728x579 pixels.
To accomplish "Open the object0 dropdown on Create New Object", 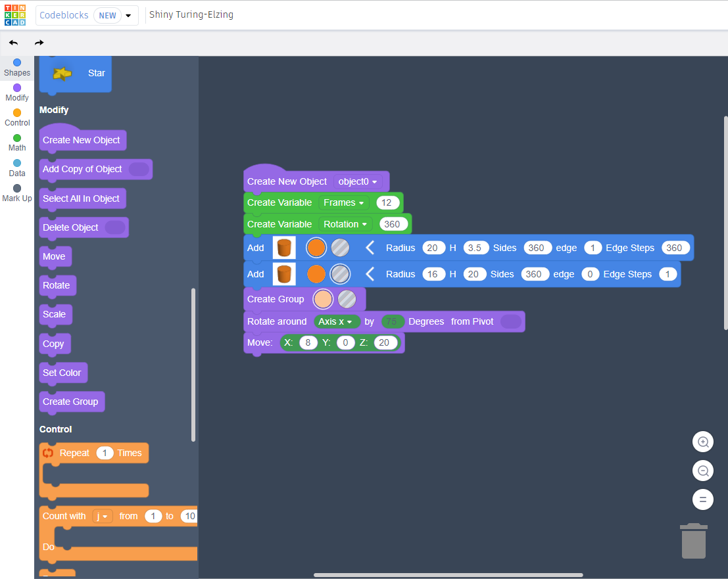I will pos(358,181).
